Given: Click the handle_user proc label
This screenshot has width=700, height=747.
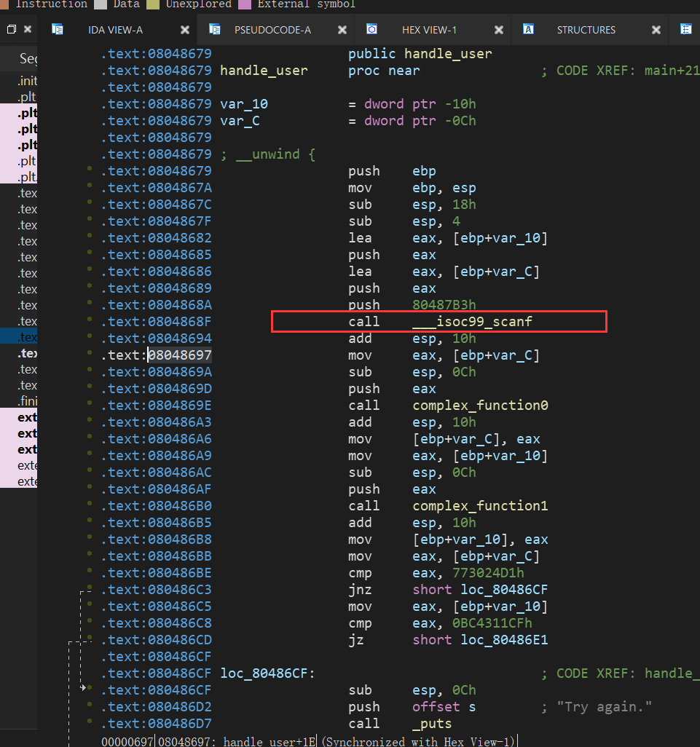Looking at the screenshot, I should (x=264, y=71).
